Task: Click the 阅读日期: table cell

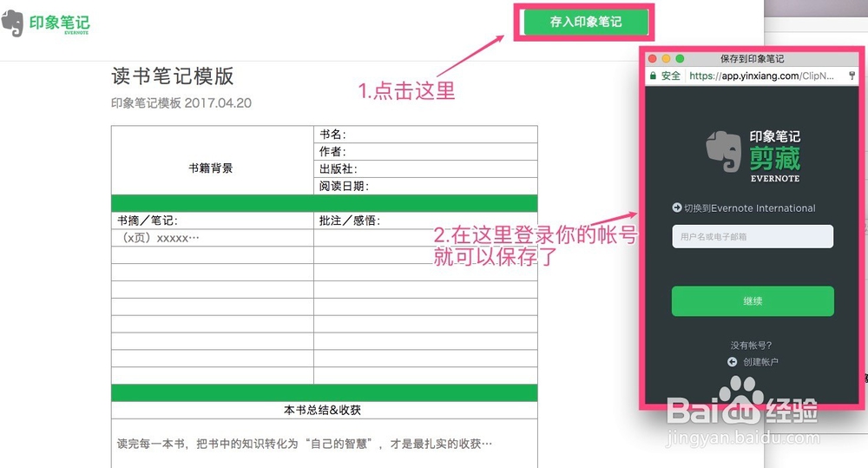Action: click(425, 186)
